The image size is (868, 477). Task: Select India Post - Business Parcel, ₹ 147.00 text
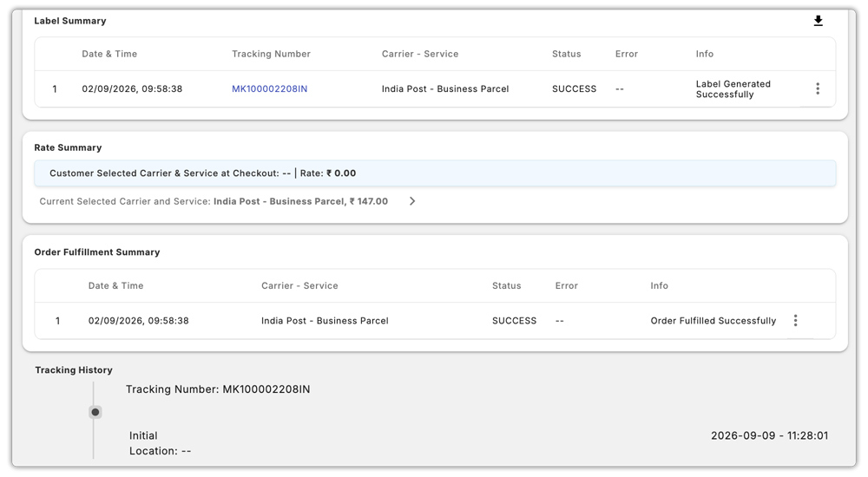pos(300,201)
